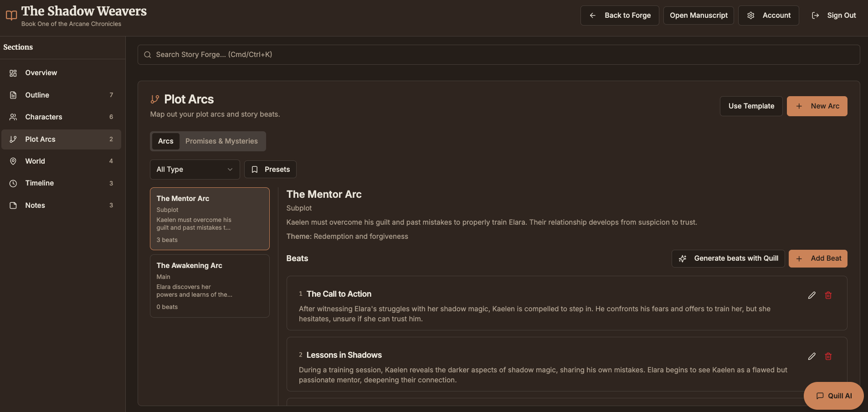This screenshot has width=868, height=412.
Task: Delete the beat The Call to Action
Action: (828, 295)
